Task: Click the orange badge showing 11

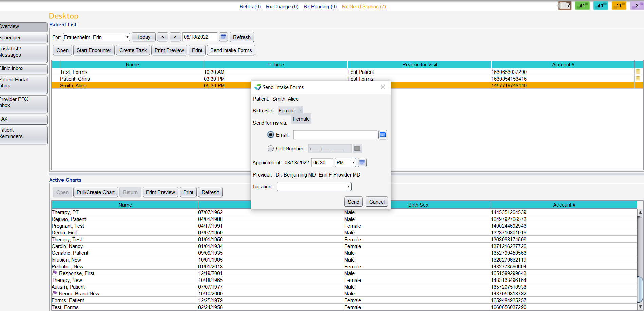Action: pyautogui.click(x=619, y=5)
